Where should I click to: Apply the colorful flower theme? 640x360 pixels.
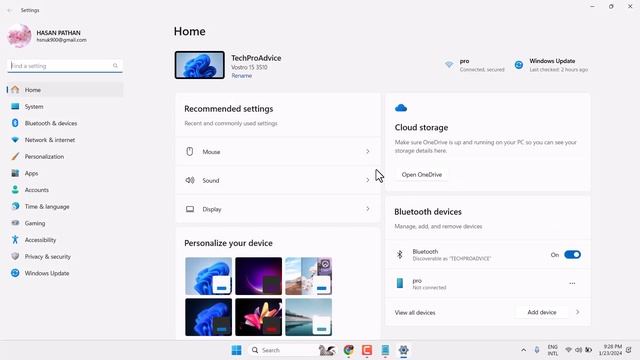pyautogui.click(x=258, y=317)
